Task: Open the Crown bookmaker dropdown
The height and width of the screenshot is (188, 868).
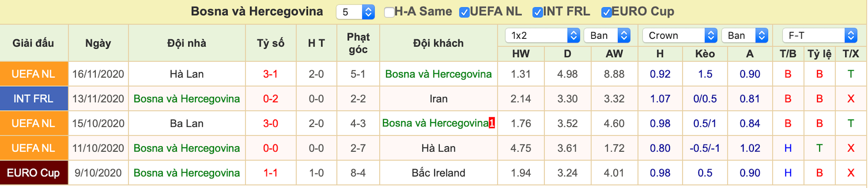Action: pyautogui.click(x=679, y=35)
